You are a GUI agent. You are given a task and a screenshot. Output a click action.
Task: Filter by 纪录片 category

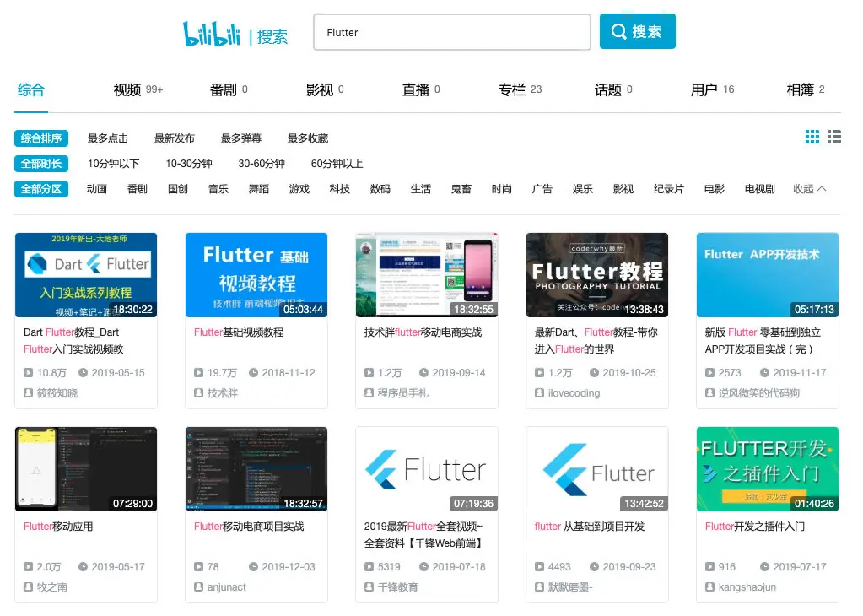[x=669, y=189]
